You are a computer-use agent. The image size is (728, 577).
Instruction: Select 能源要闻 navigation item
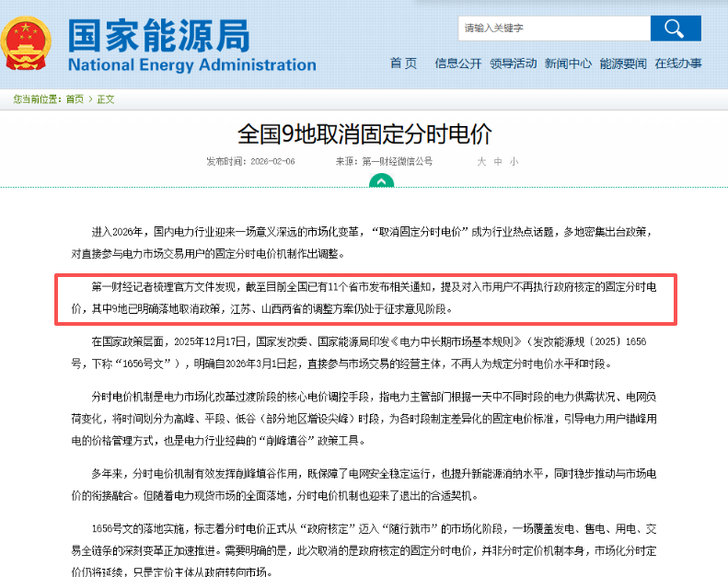[x=623, y=63]
